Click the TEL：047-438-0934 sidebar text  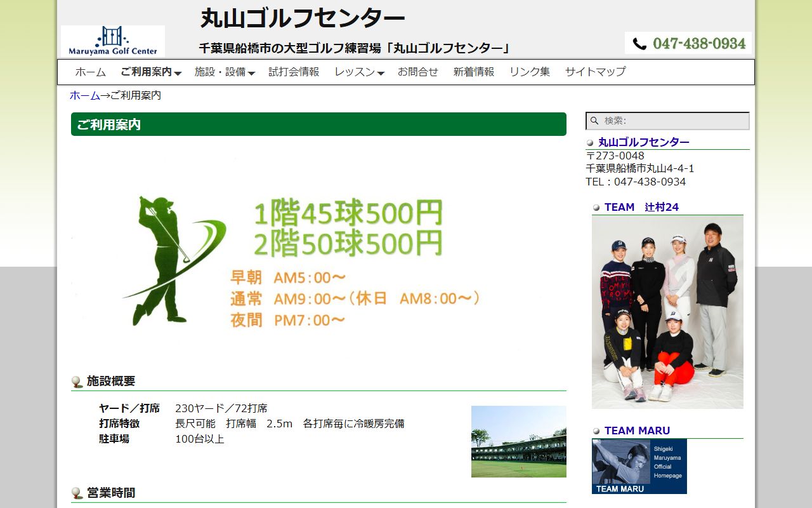pos(636,182)
